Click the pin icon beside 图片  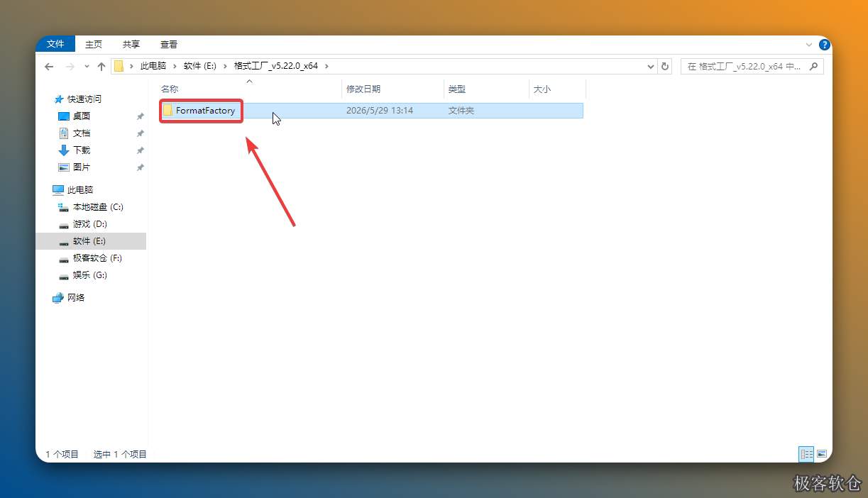click(x=140, y=167)
